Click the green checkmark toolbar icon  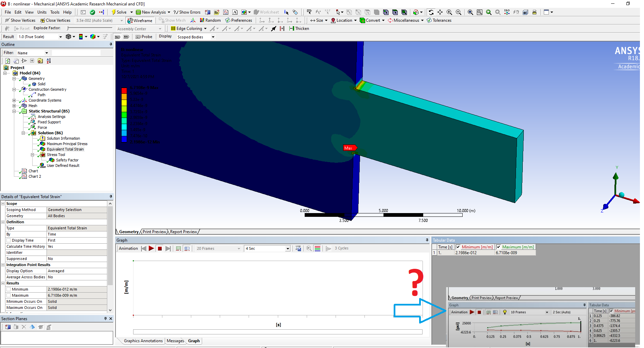point(92,12)
